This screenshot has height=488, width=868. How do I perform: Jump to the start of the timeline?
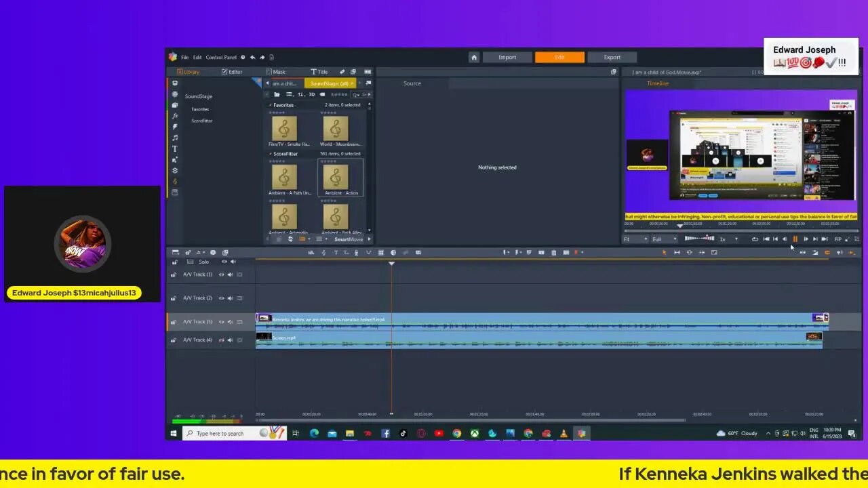pyautogui.click(x=766, y=239)
